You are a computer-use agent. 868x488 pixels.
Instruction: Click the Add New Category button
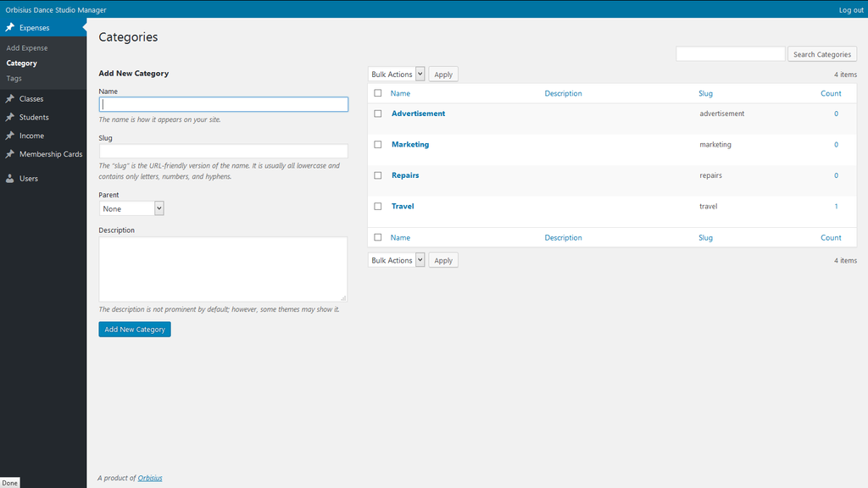[135, 330]
